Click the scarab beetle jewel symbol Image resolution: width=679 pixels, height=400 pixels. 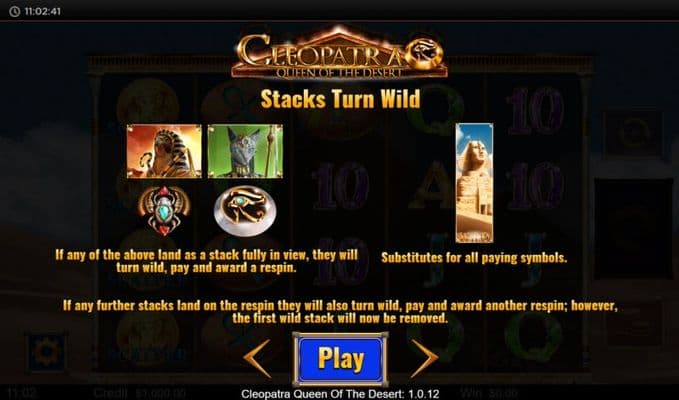[x=164, y=210]
